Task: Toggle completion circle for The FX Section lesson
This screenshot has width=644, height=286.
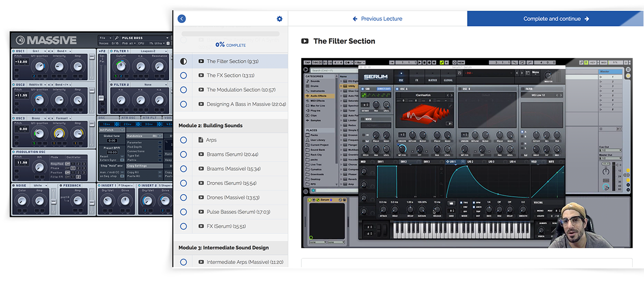Action: (184, 75)
